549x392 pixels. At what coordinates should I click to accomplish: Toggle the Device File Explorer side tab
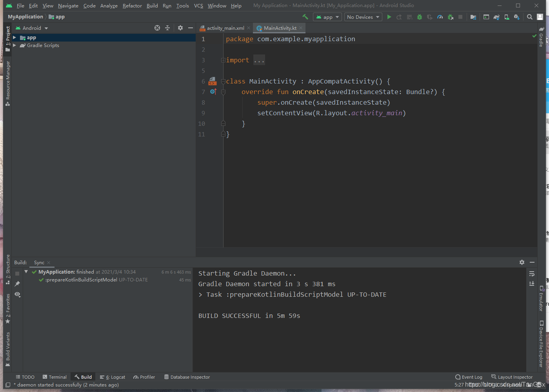[x=541, y=344]
